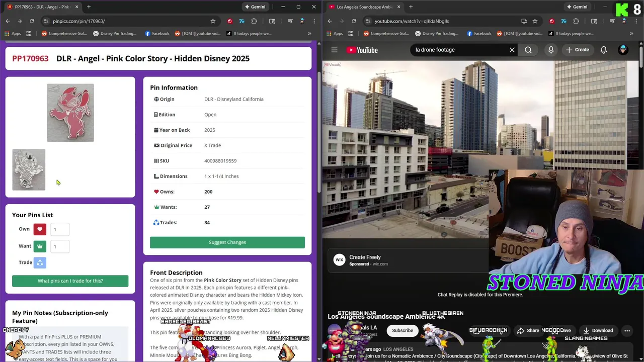
Task: Open Disney Pin Trading bookmark in pinpics window
Action: pos(115,34)
